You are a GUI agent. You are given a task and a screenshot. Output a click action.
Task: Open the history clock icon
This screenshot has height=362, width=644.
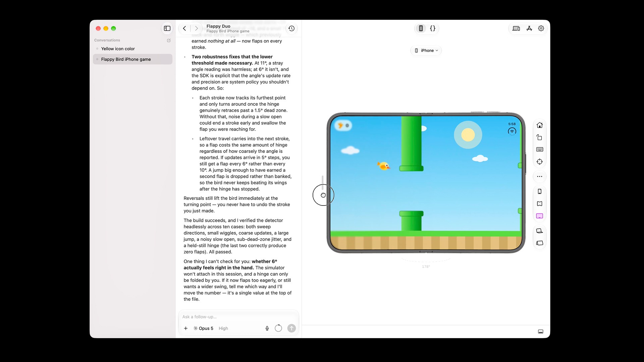291,28
